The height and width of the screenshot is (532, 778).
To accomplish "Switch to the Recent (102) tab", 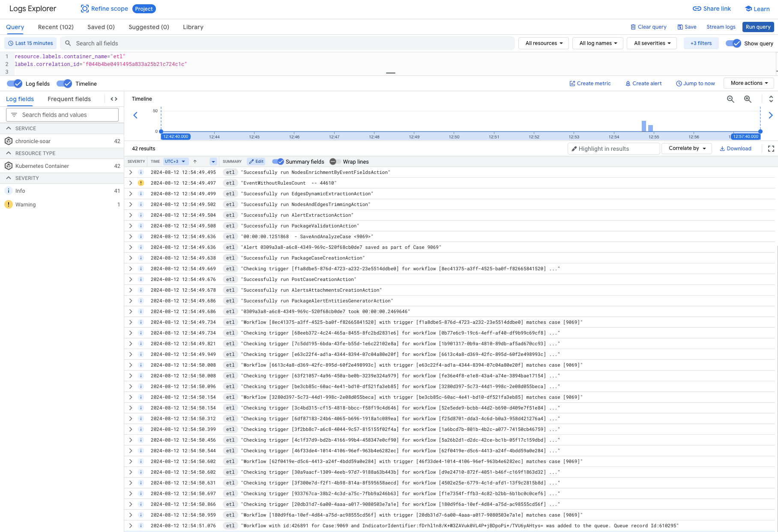I will tap(55, 27).
